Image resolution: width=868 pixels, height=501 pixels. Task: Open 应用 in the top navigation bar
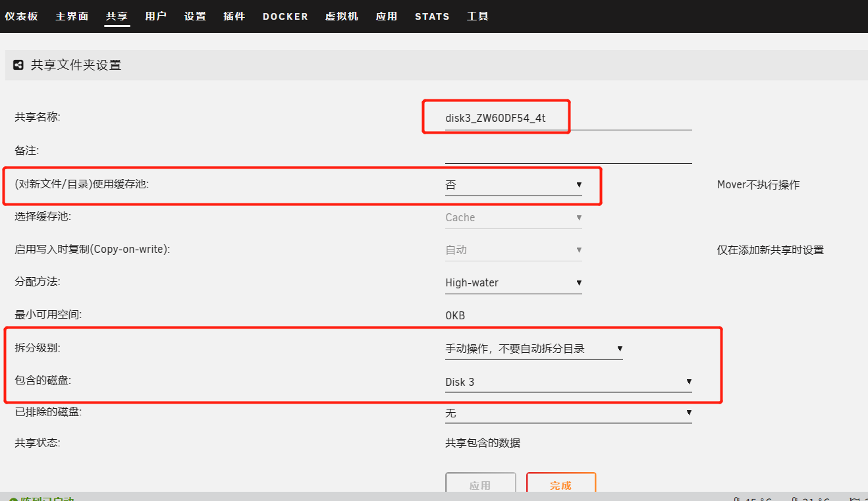point(387,16)
